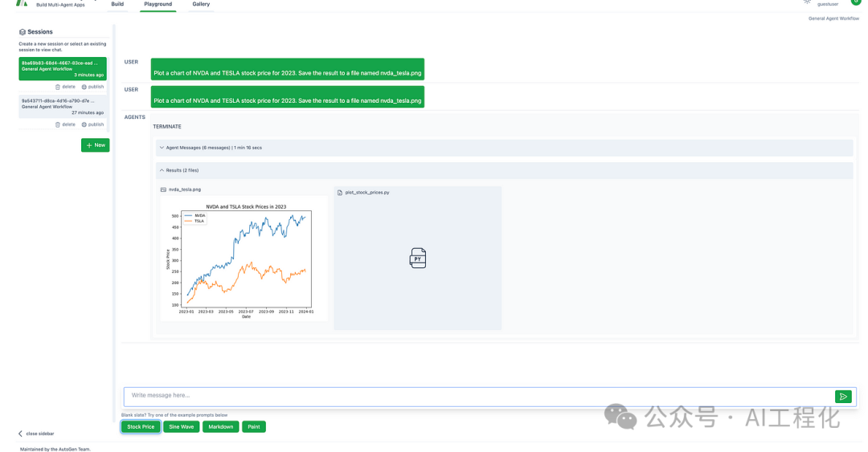868x452 pixels.
Task: Toggle the light/dark theme icon
Action: point(807,2)
